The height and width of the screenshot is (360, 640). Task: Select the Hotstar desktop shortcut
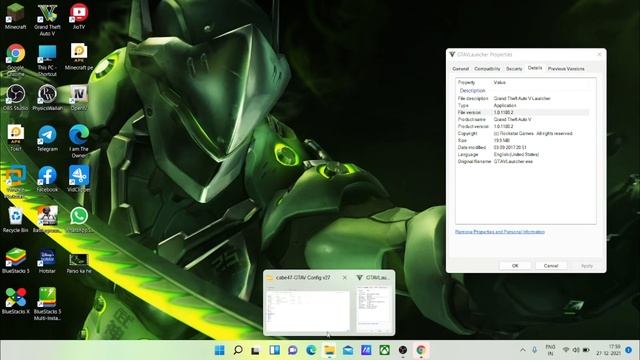coord(47,260)
